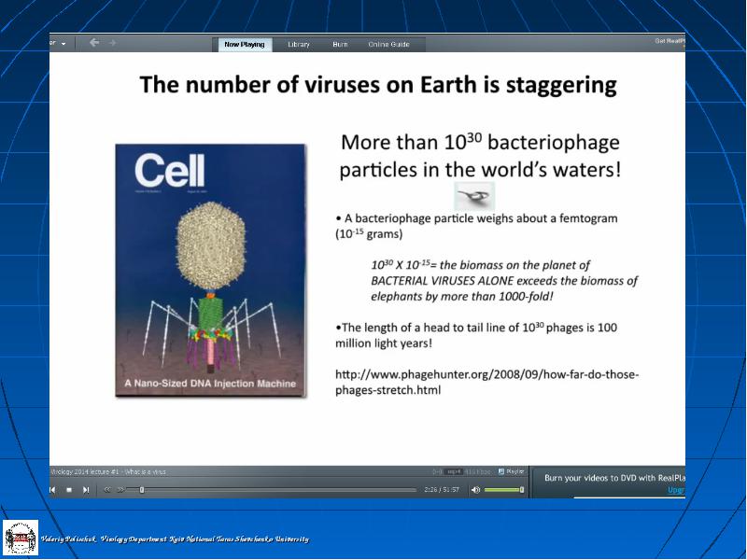Click 'Burn your videos to DVD' text

coord(614,478)
